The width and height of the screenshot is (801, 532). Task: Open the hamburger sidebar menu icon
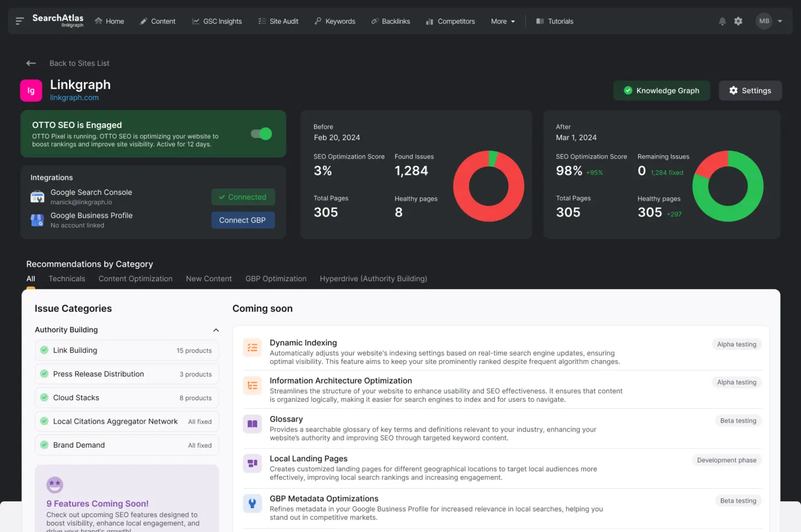[x=20, y=21]
